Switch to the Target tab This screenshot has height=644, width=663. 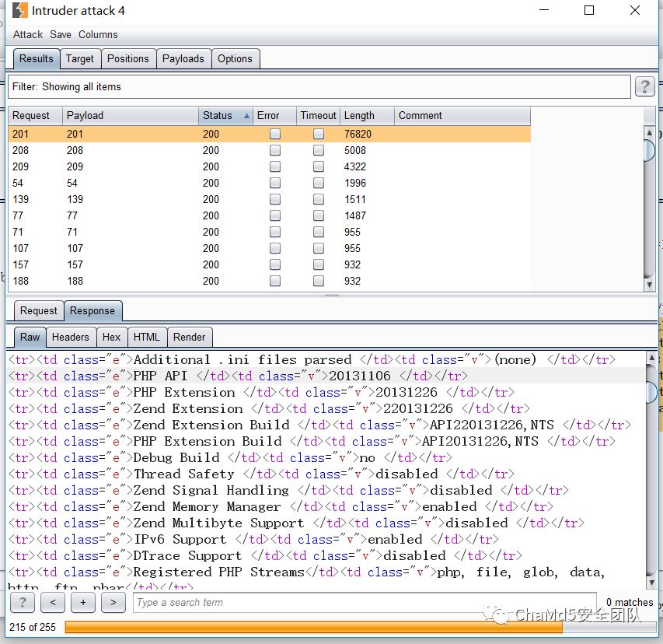80,59
